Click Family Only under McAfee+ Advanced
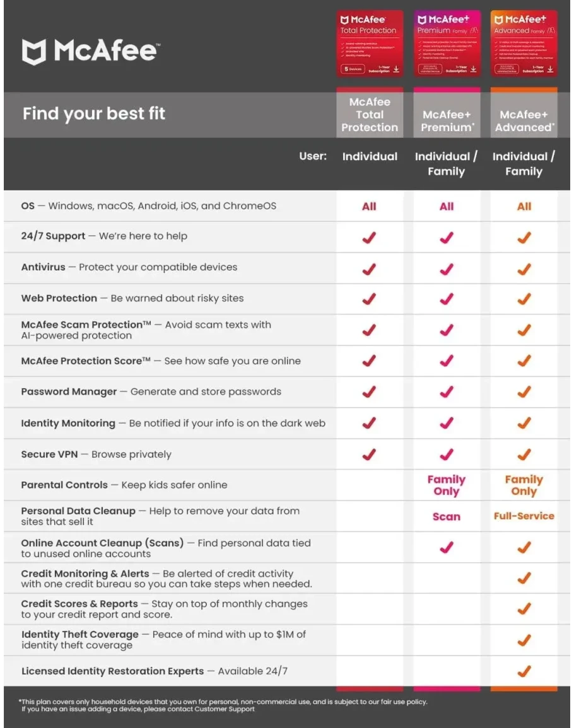This screenshot has height=728, width=574. [524, 485]
